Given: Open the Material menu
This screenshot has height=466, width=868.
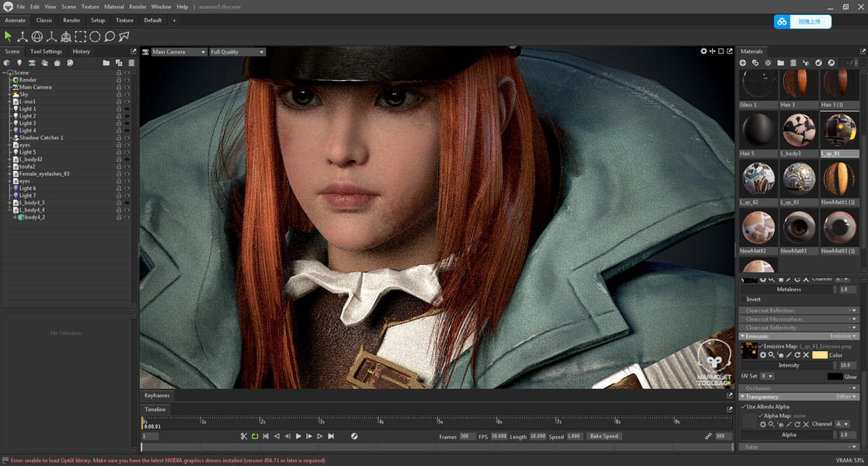Looking at the screenshot, I should point(114,6).
